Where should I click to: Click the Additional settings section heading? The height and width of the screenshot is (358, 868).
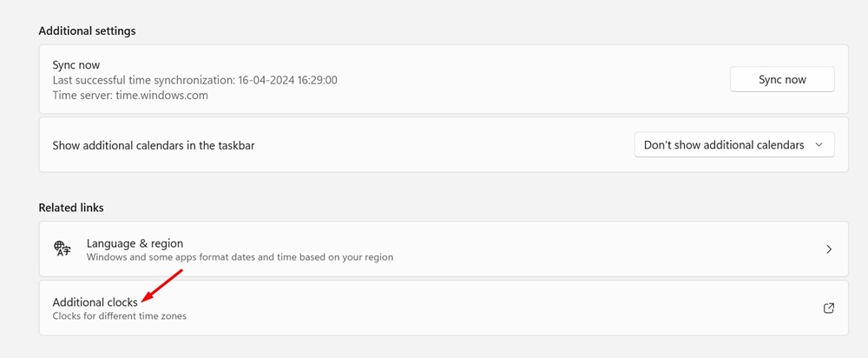point(87,31)
